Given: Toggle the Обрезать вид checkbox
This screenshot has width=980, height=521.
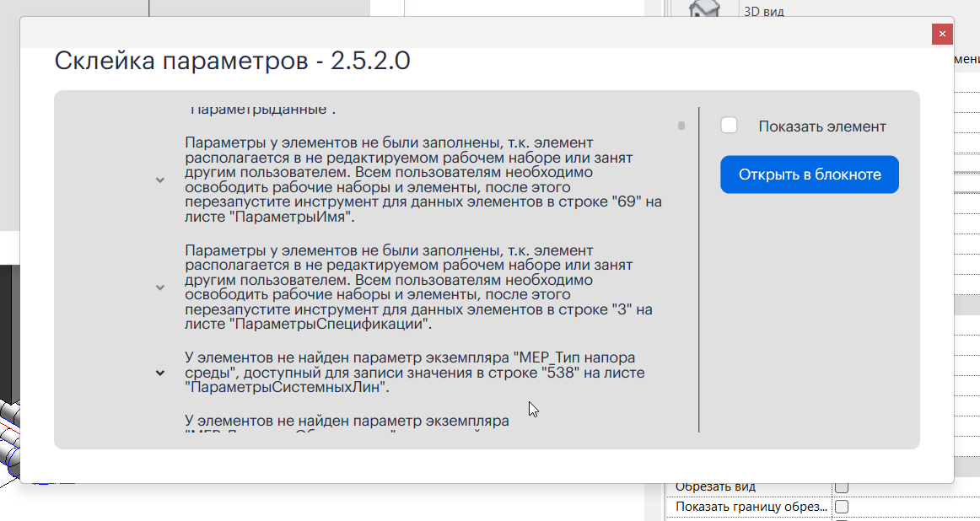Looking at the screenshot, I should click(x=841, y=487).
